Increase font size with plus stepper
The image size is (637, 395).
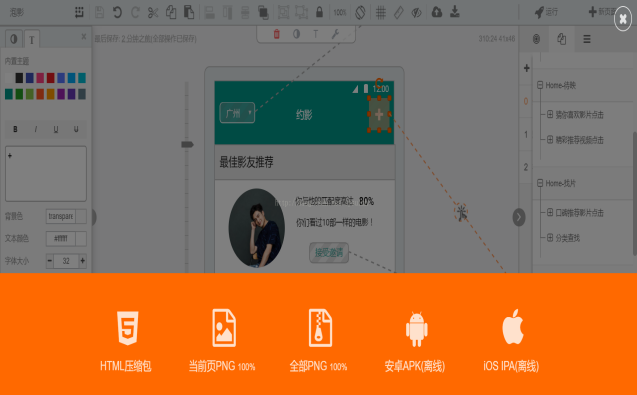82,260
